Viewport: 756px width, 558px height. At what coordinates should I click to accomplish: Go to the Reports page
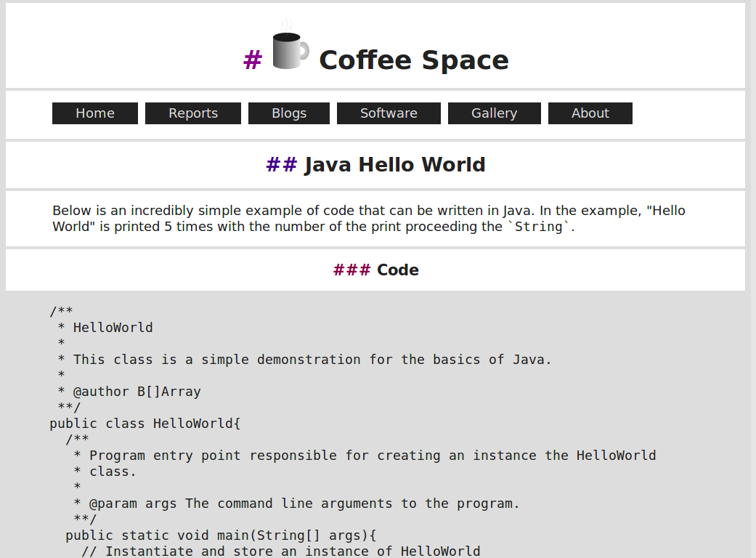pos(193,113)
